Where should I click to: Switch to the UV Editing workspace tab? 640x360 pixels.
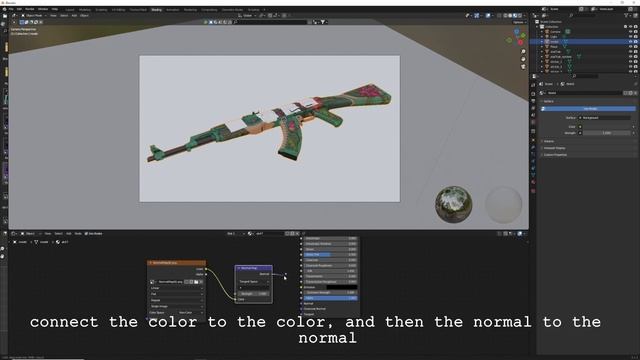click(118, 9)
